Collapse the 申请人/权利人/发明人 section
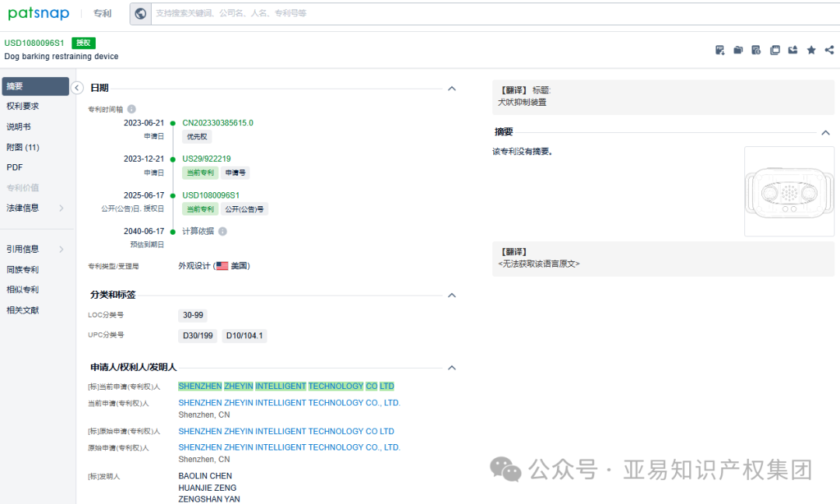 [x=452, y=367]
